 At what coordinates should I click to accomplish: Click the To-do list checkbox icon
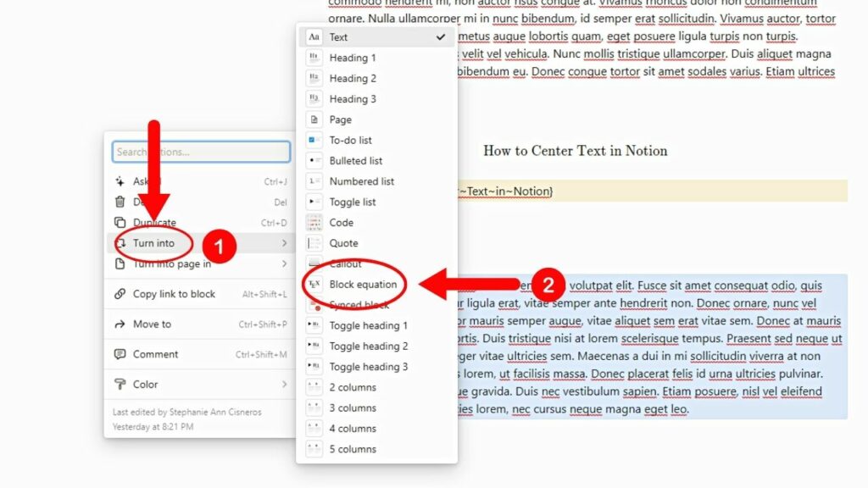point(314,140)
